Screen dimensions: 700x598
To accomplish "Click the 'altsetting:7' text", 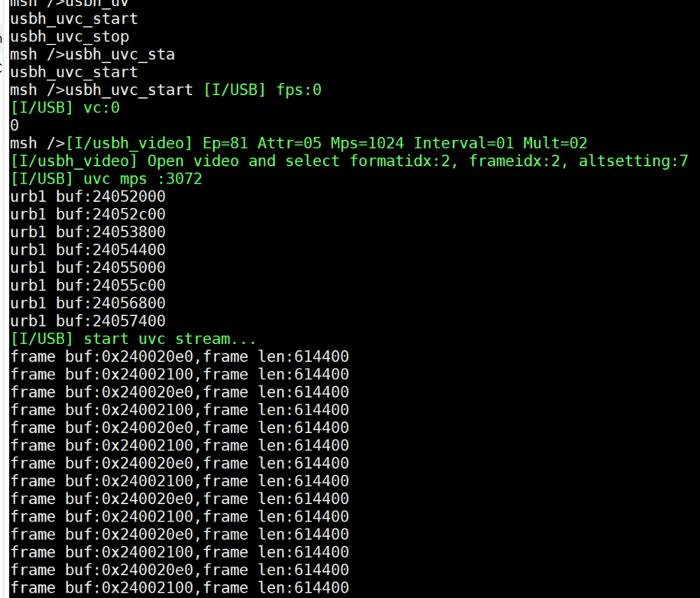I will 633,161.
